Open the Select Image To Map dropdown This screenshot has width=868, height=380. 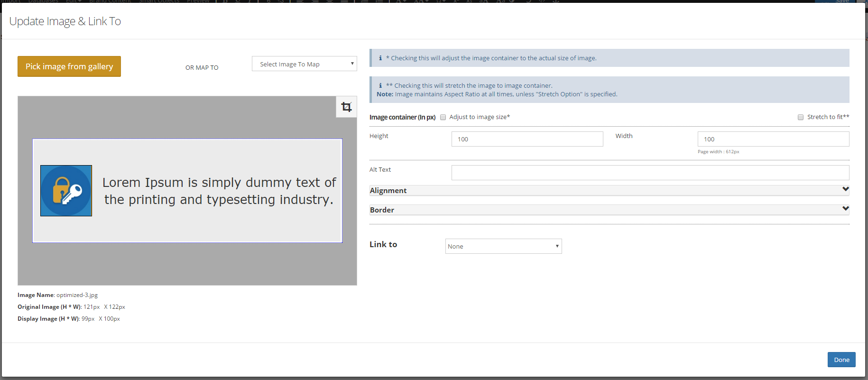pyautogui.click(x=304, y=64)
